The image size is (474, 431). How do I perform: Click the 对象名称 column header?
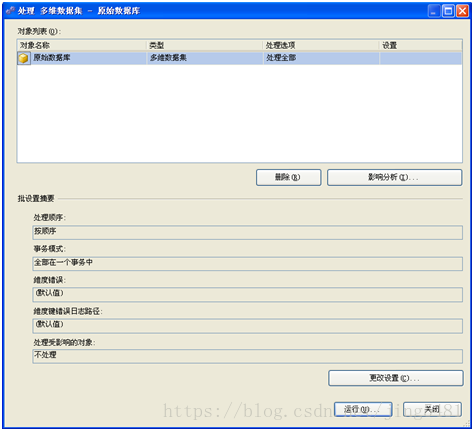[x=82, y=45]
